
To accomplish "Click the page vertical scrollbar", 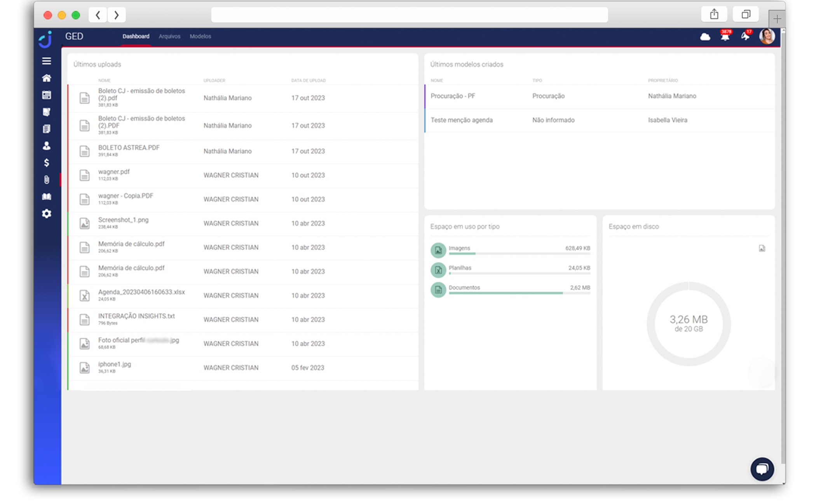I will click(x=783, y=249).
